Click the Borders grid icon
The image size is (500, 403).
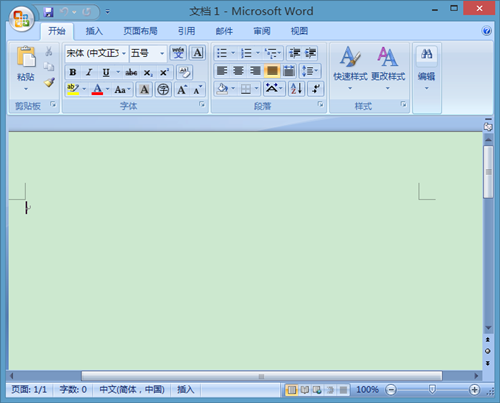tap(246, 89)
